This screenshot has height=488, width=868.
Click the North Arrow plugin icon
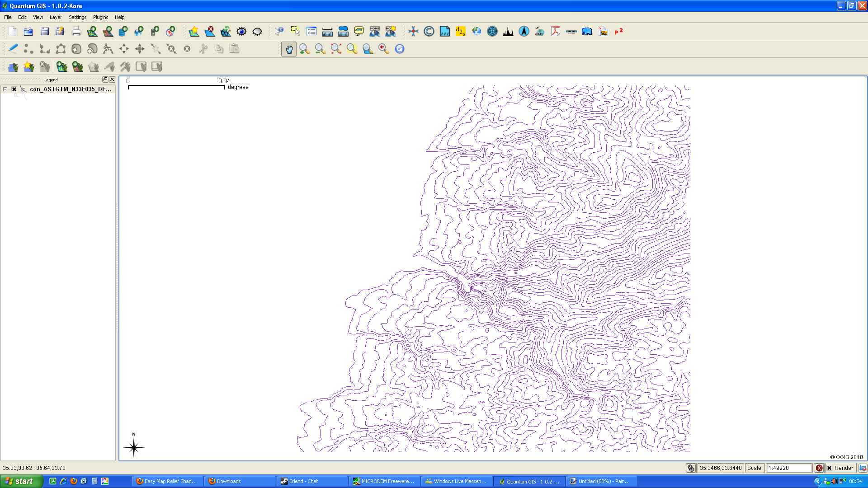coord(524,31)
